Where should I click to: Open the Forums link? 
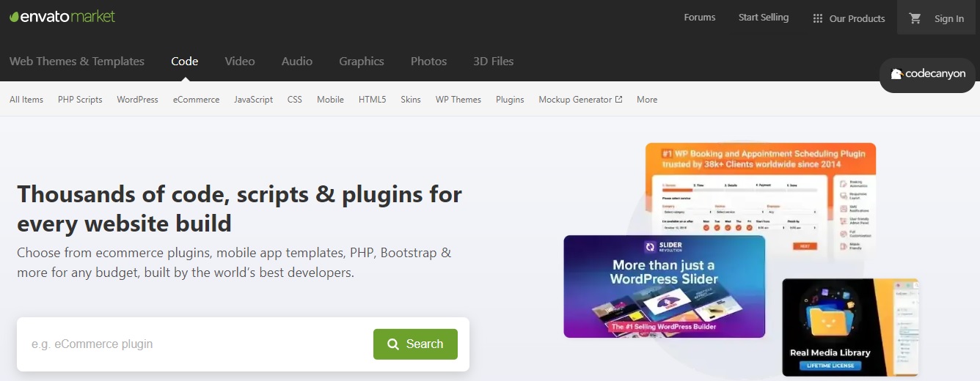point(699,17)
